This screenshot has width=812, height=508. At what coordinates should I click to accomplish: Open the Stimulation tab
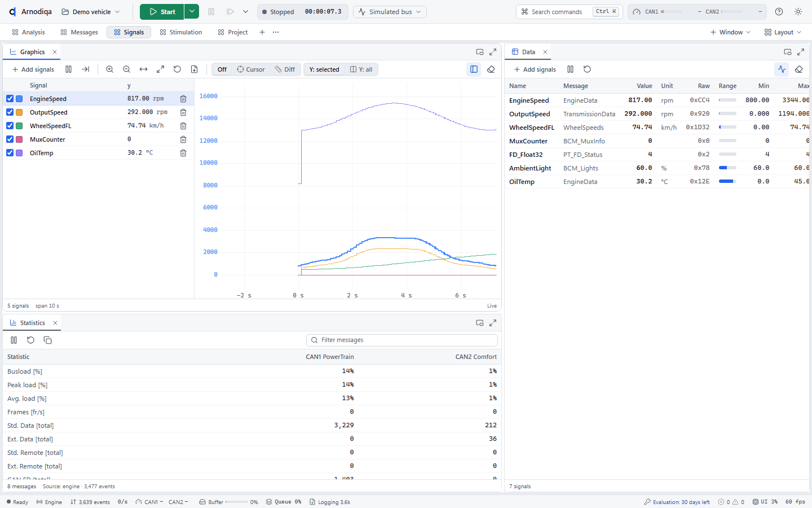click(181, 32)
